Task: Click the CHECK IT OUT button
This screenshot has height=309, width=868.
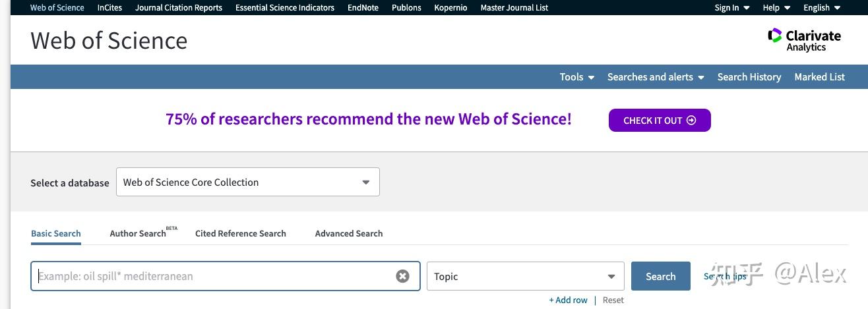Action: click(660, 121)
